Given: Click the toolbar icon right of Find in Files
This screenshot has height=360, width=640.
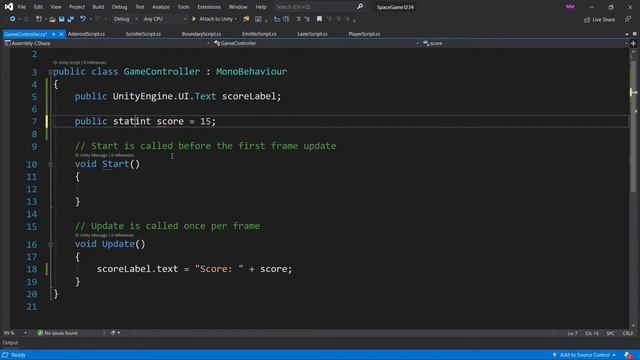Looking at the screenshot, I should 258,19.
